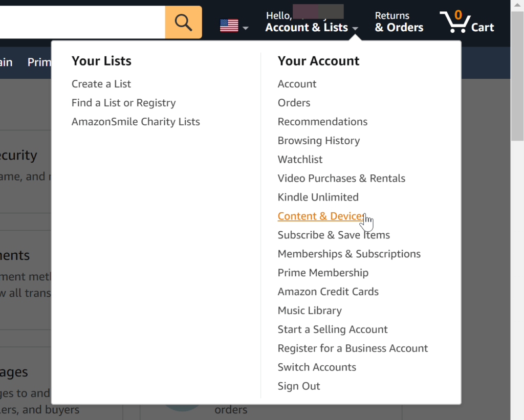
Task: Select Register for a Business Account
Action: coord(353,348)
